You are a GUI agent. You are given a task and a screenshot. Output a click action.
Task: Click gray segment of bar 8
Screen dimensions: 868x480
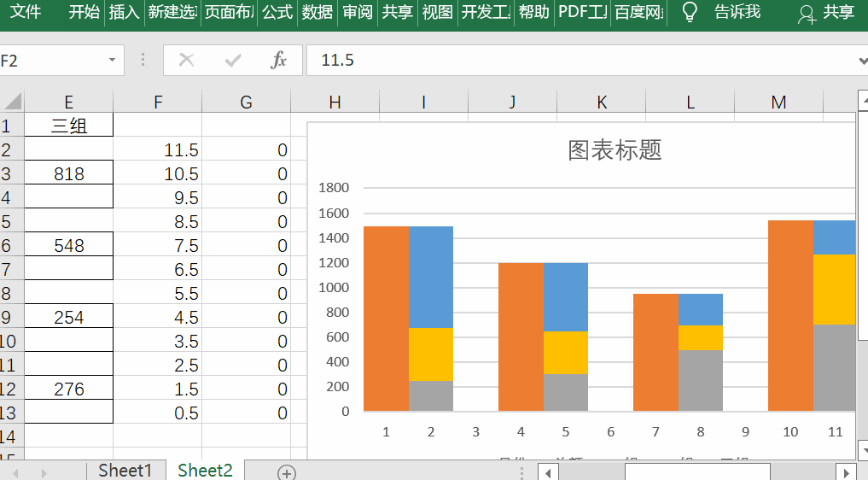point(700,380)
